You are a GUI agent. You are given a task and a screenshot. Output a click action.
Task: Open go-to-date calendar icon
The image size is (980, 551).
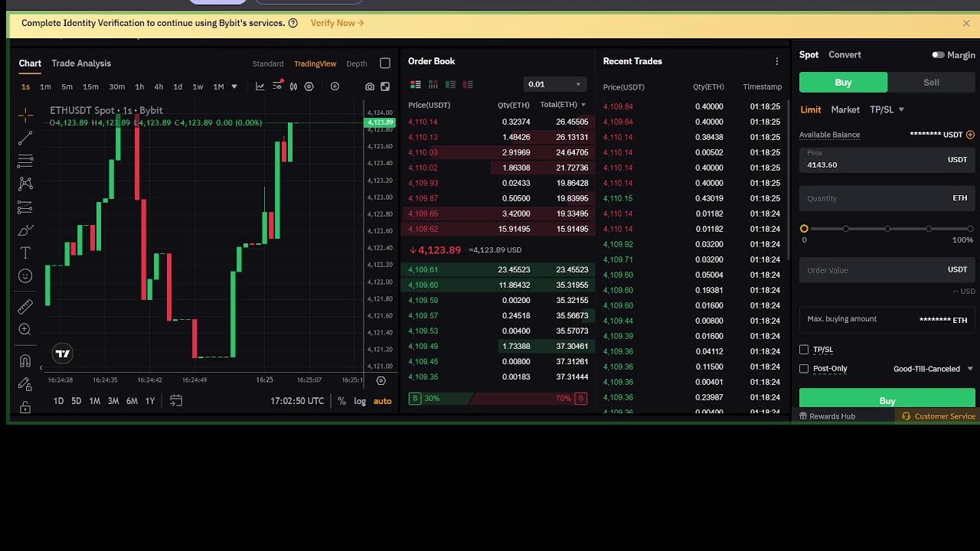tap(176, 400)
